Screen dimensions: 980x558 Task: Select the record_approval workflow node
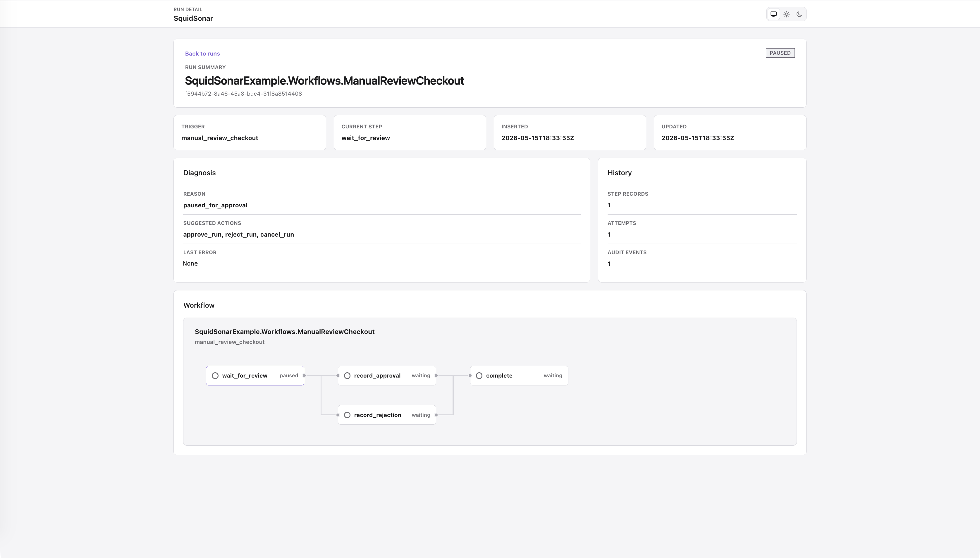tap(387, 376)
